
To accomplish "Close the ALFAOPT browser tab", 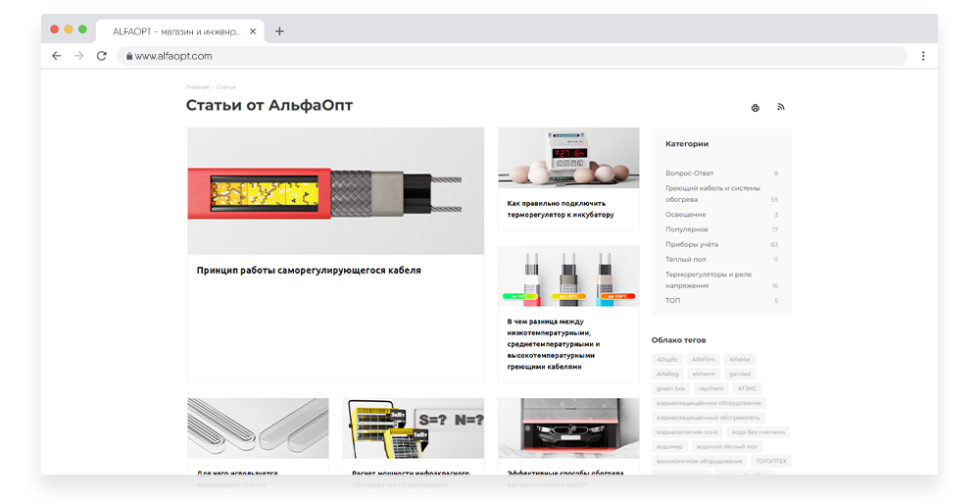I will [253, 31].
